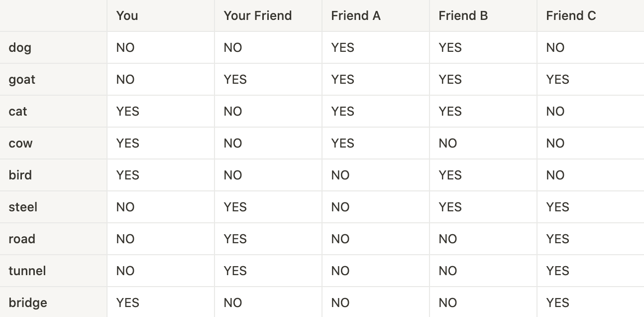Select the "bird" row label

(20, 175)
